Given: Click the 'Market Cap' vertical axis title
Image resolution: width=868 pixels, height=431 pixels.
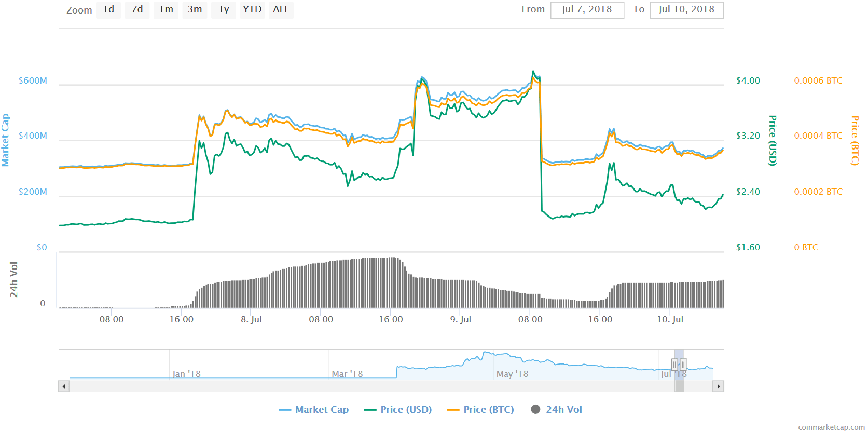Looking at the screenshot, I should tap(6, 140).
